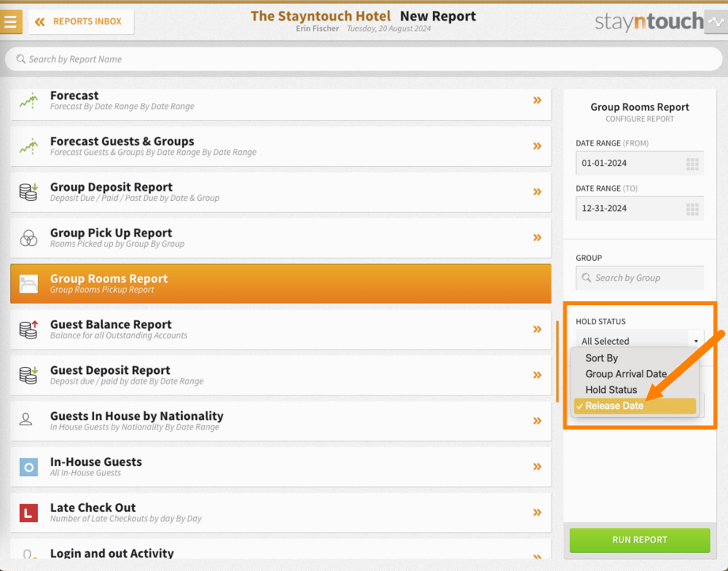
Task: Click the Guest Deposit Report coins icon
Action: point(28,375)
